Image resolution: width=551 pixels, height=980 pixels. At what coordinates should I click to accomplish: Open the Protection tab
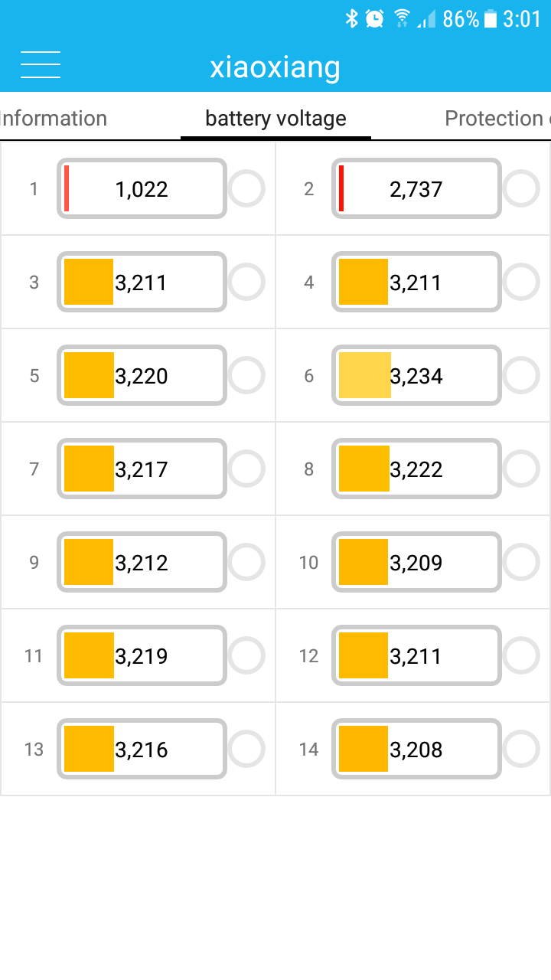coord(496,119)
